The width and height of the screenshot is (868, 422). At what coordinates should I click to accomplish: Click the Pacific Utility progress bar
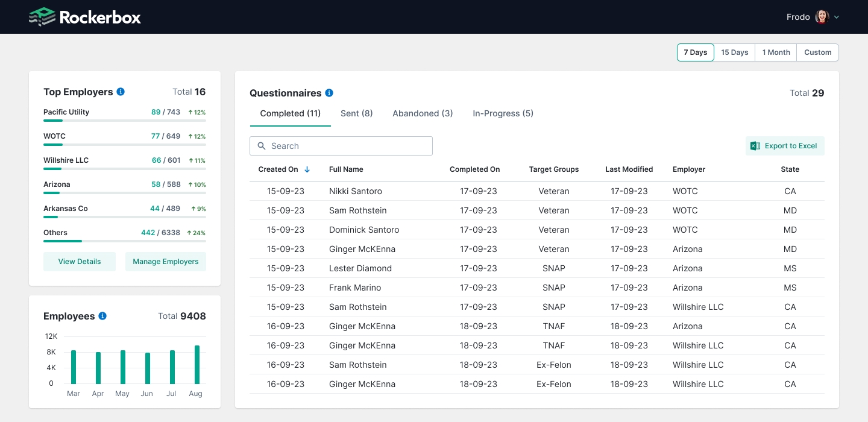click(x=124, y=121)
